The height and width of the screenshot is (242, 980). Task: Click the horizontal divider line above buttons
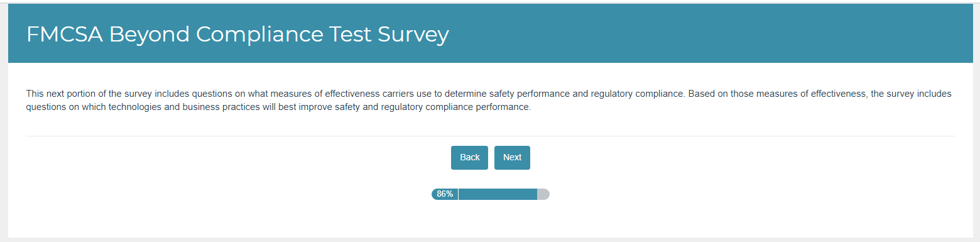(491, 136)
